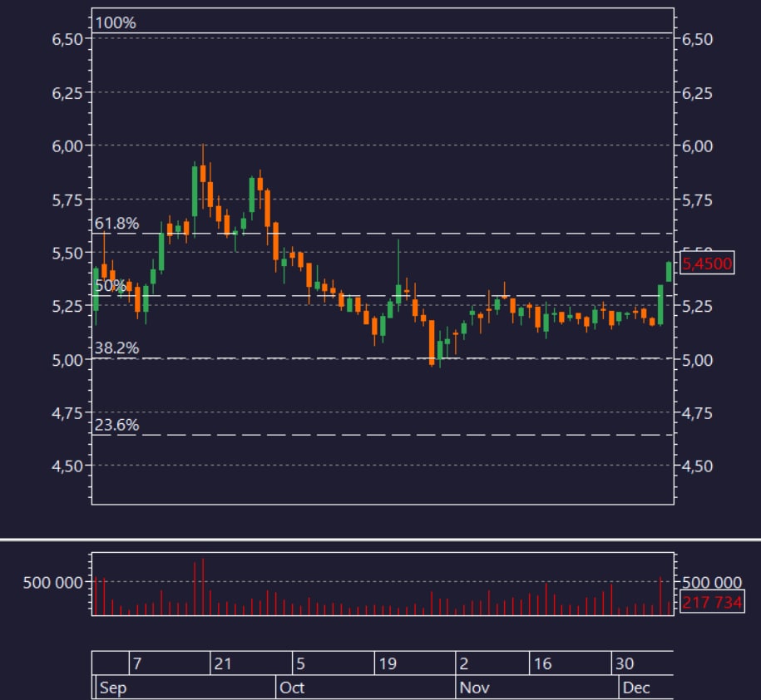
Task: Click the 6,00 label on right price axis
Action: tap(698, 146)
